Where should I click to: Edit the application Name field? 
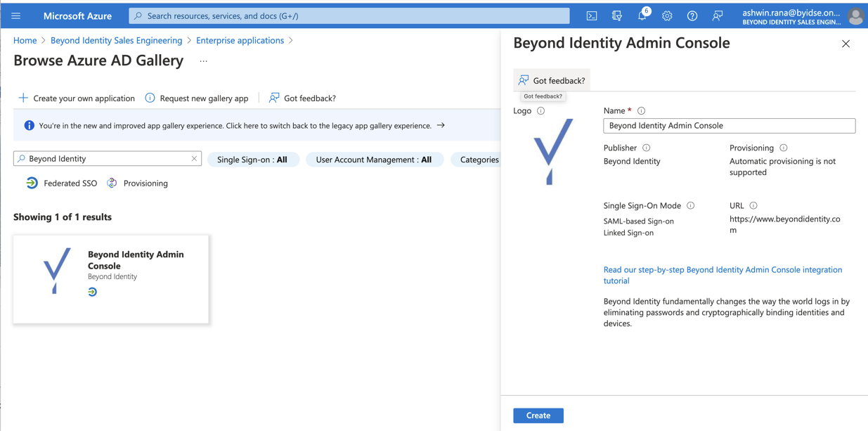[x=729, y=126]
